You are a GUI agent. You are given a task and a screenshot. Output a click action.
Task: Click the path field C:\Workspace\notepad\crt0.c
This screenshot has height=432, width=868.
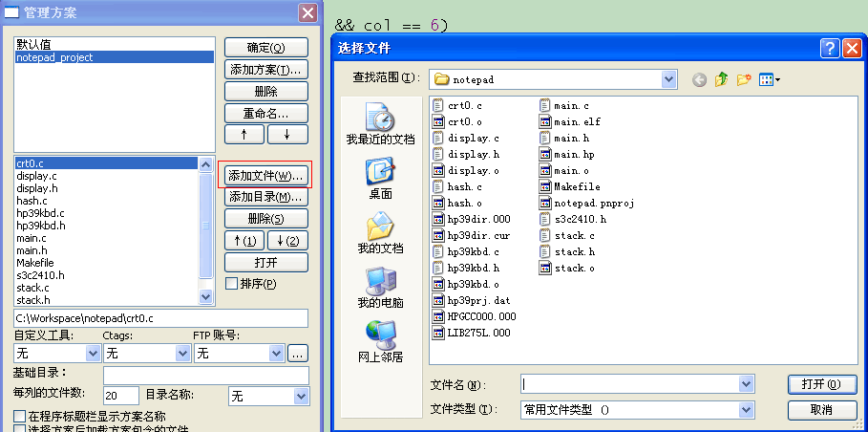point(160,318)
